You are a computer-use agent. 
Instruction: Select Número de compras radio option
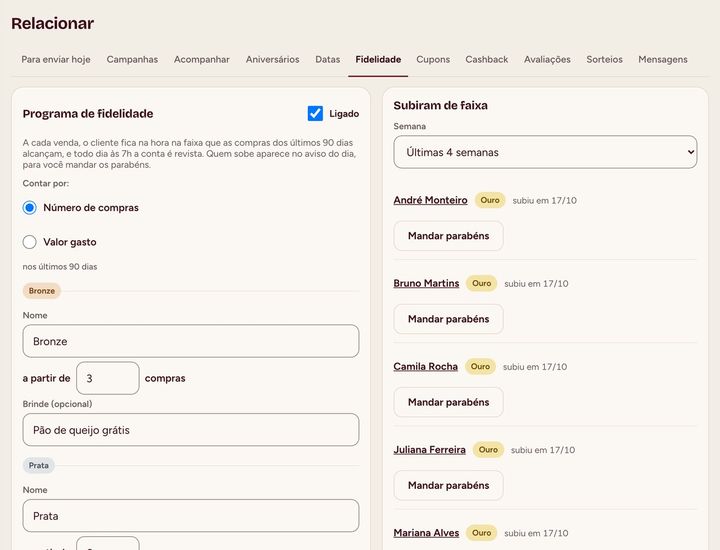coord(29,208)
